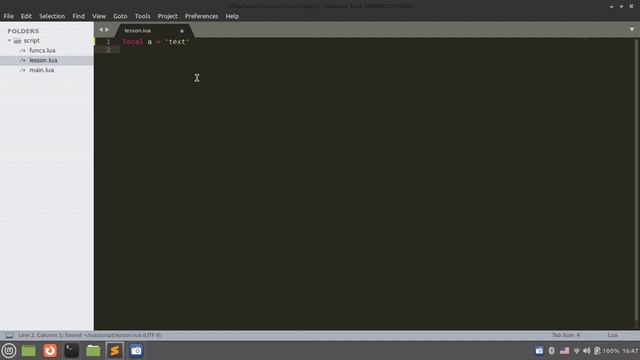Open the Find menu
The image size is (640, 360).
(x=78, y=16)
